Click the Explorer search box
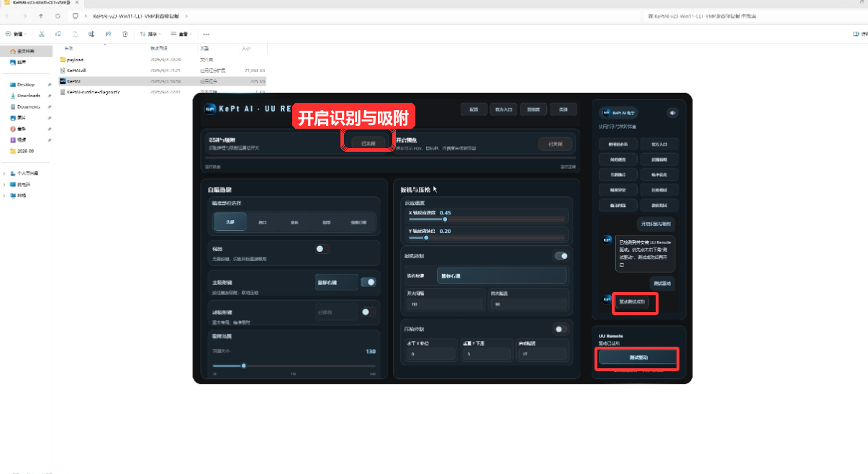868x474 pixels. [x=753, y=16]
